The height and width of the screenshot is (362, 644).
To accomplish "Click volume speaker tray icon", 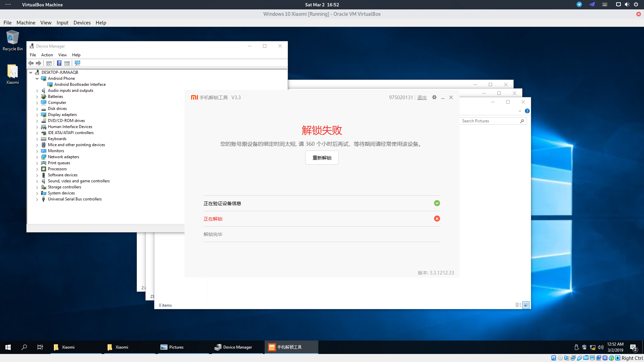I will 601,347.
